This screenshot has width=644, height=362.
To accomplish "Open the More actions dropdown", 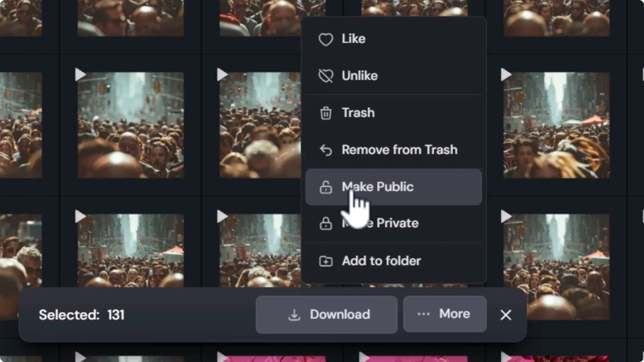I will [x=444, y=314].
